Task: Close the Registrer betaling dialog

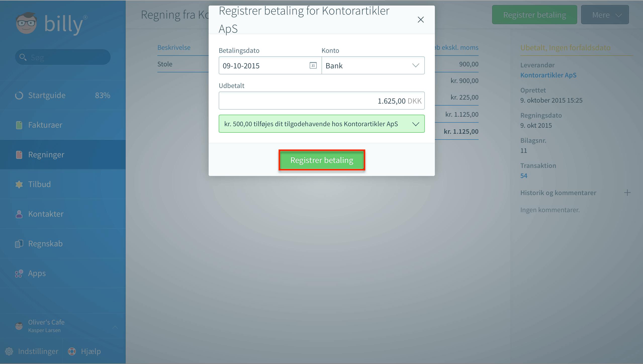Action: [x=421, y=20]
